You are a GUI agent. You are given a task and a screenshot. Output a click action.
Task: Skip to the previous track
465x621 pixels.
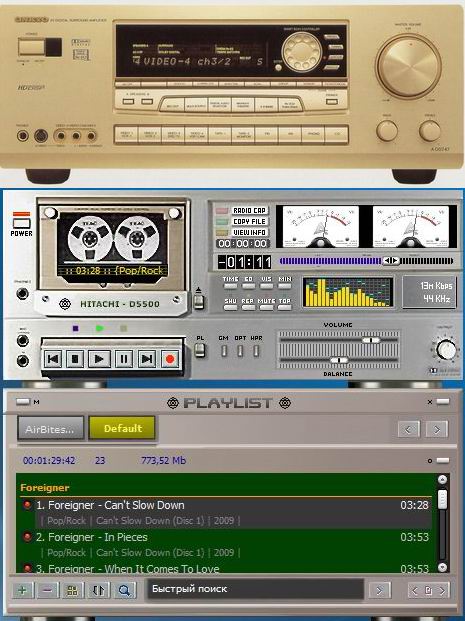coord(53,359)
